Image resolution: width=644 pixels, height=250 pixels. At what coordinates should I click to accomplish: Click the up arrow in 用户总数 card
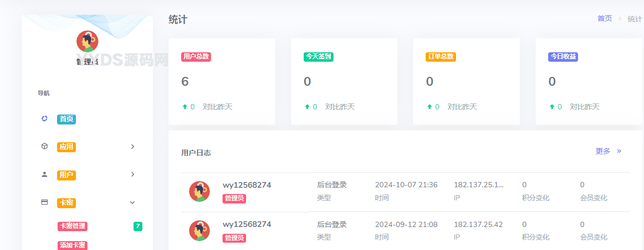click(184, 107)
